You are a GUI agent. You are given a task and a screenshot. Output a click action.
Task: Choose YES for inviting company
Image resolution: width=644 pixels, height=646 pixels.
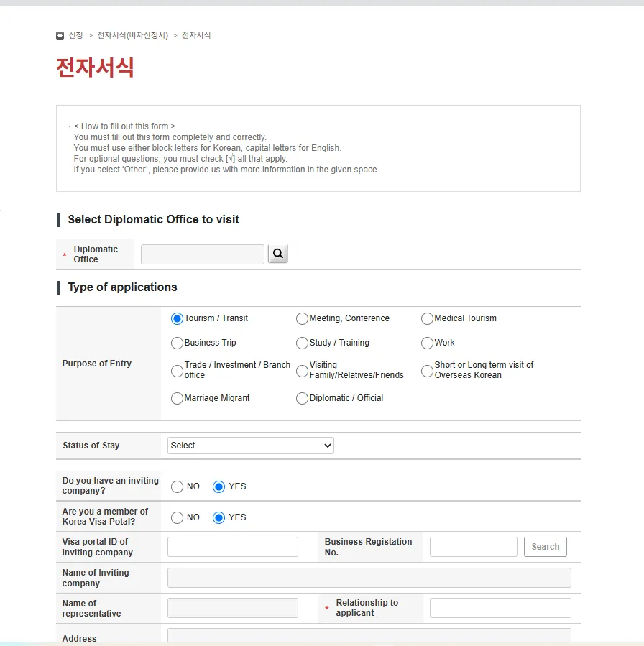(x=218, y=487)
